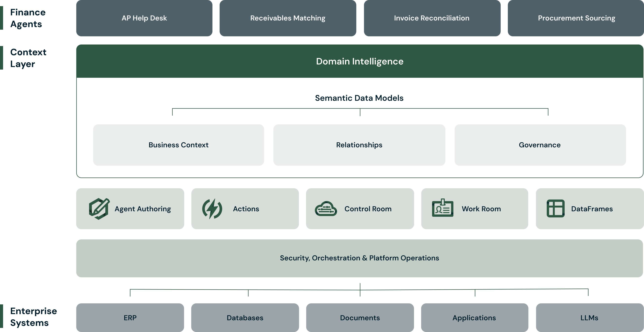Select the Receivables Matching box

point(288,18)
